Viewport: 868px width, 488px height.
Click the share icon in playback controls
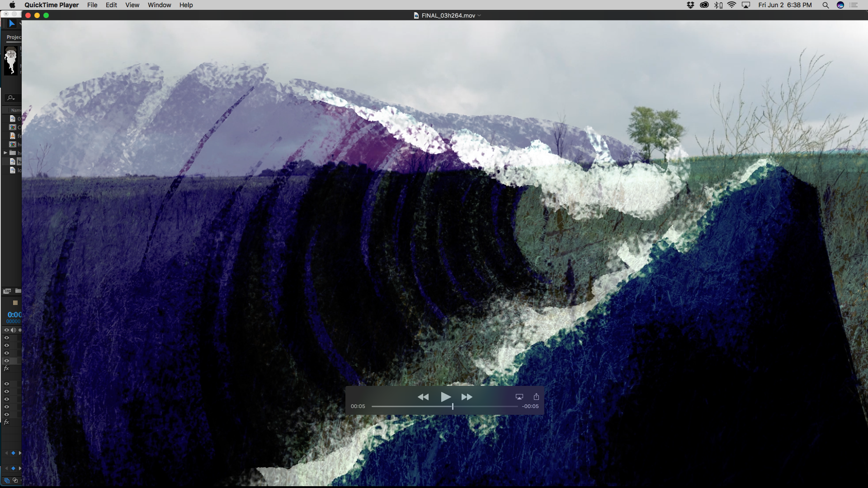(x=536, y=397)
